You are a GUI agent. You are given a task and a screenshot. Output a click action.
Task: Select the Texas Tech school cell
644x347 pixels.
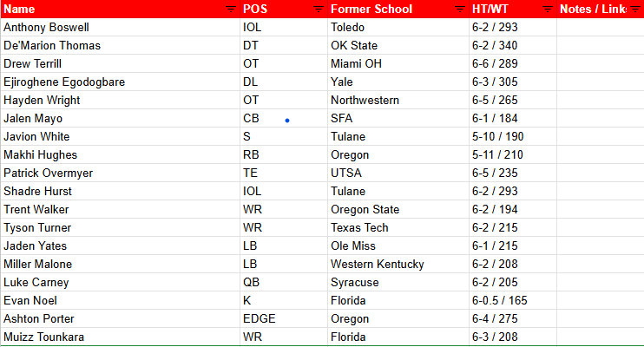pyautogui.click(x=362, y=227)
